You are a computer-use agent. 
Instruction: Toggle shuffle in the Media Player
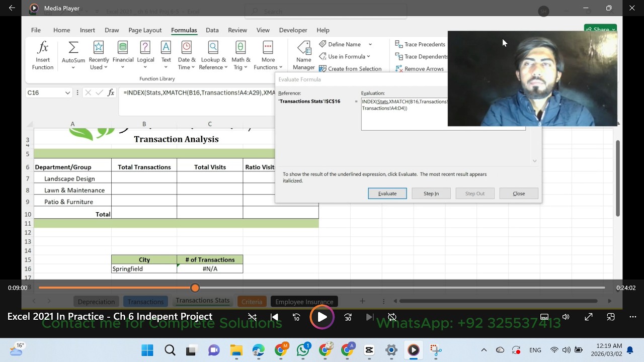(x=252, y=317)
